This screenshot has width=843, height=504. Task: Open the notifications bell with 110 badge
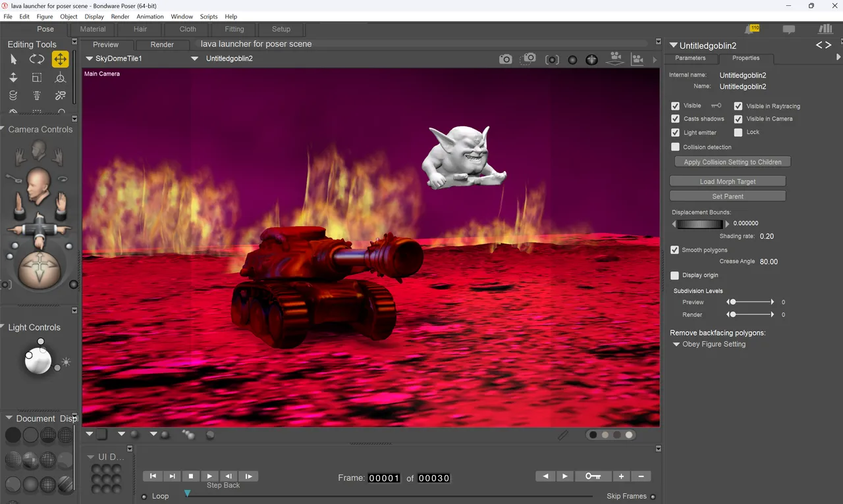751,30
